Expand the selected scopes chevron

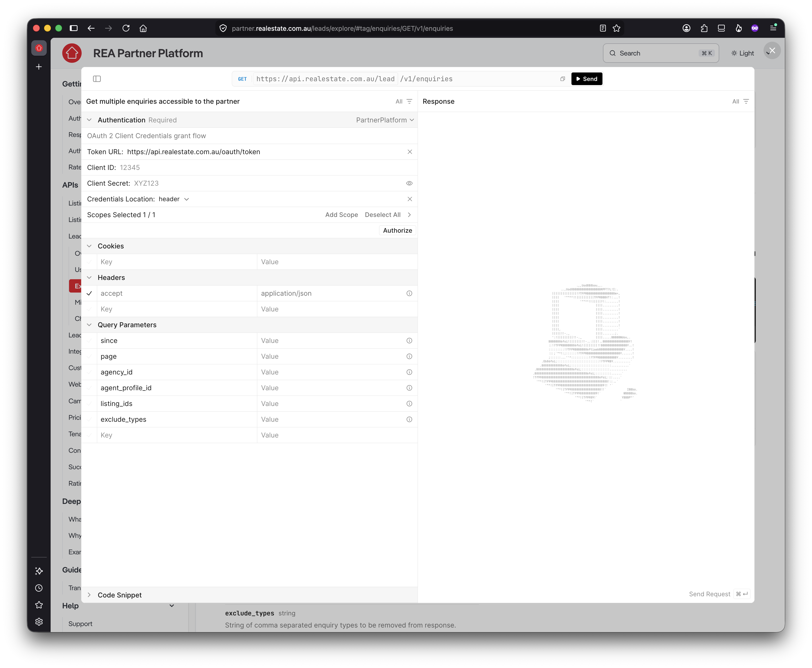pyautogui.click(x=409, y=215)
